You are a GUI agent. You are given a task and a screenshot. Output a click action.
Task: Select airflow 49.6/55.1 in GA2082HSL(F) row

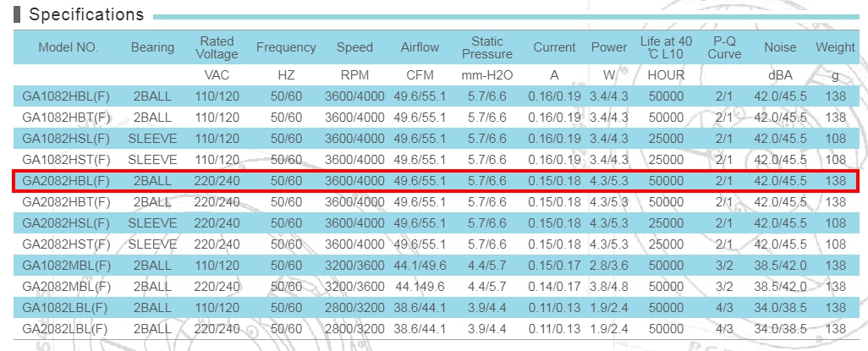420,223
